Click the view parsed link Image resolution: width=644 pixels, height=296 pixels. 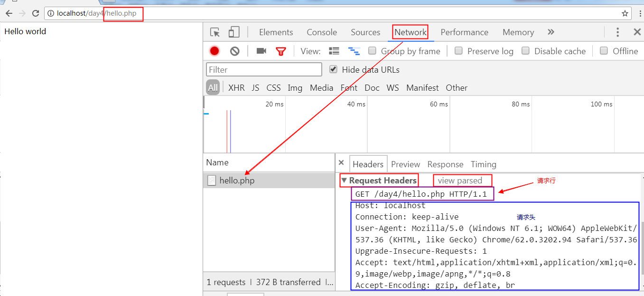pyautogui.click(x=460, y=181)
